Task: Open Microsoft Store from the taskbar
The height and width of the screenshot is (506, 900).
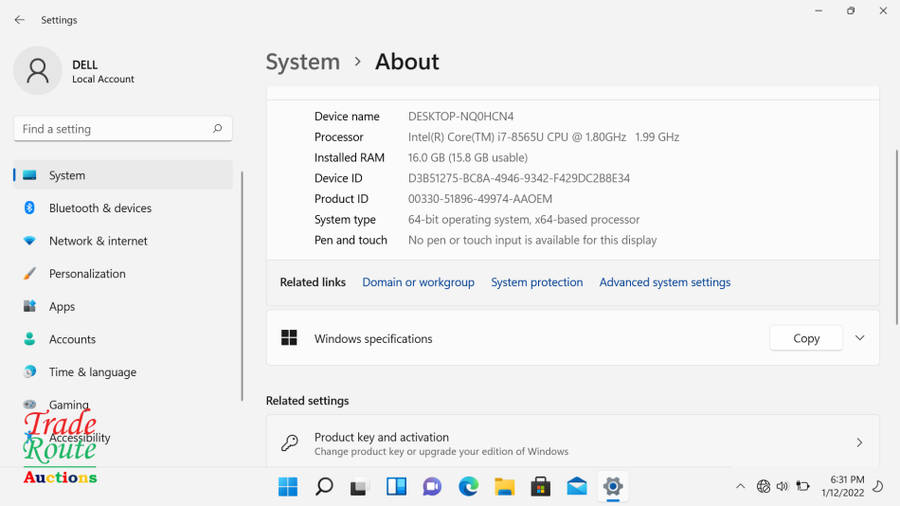Action: click(540, 487)
